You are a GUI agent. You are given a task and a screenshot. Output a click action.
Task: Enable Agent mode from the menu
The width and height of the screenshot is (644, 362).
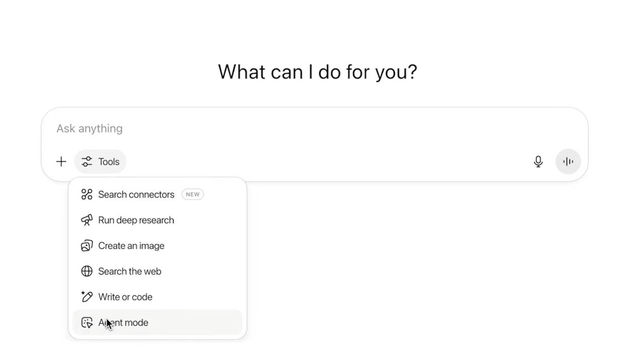pyautogui.click(x=157, y=322)
